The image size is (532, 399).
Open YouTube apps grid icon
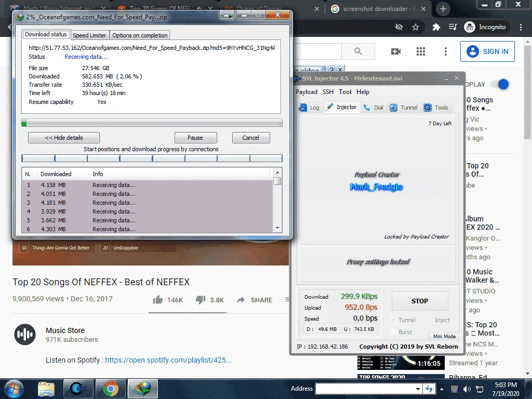(421, 51)
